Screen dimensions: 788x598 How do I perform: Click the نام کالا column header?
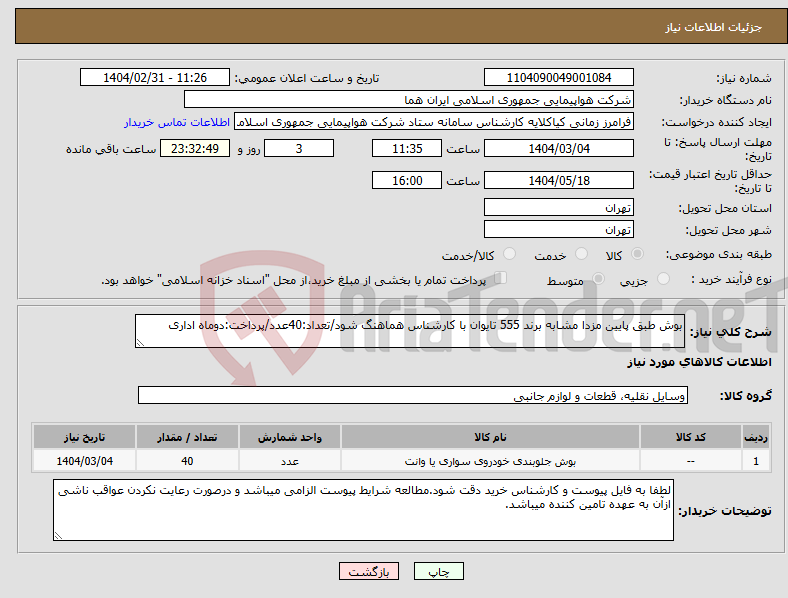pos(490,437)
